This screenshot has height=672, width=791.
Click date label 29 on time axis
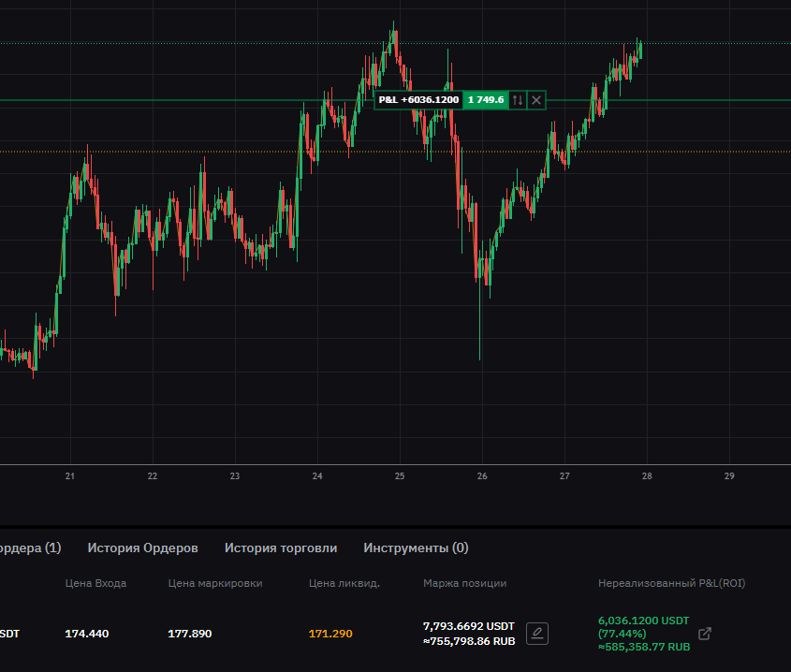pyautogui.click(x=729, y=475)
